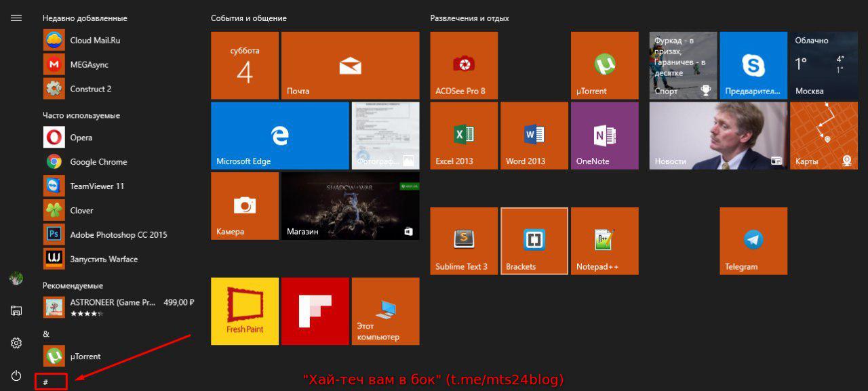Launch Adobe Photoshop CC 2015

[x=119, y=235]
